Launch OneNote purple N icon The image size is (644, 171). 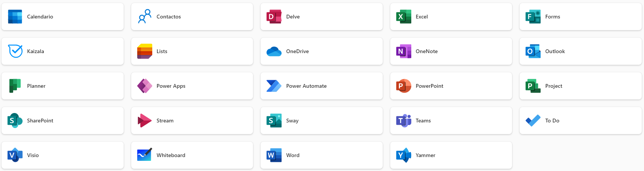coord(404,51)
